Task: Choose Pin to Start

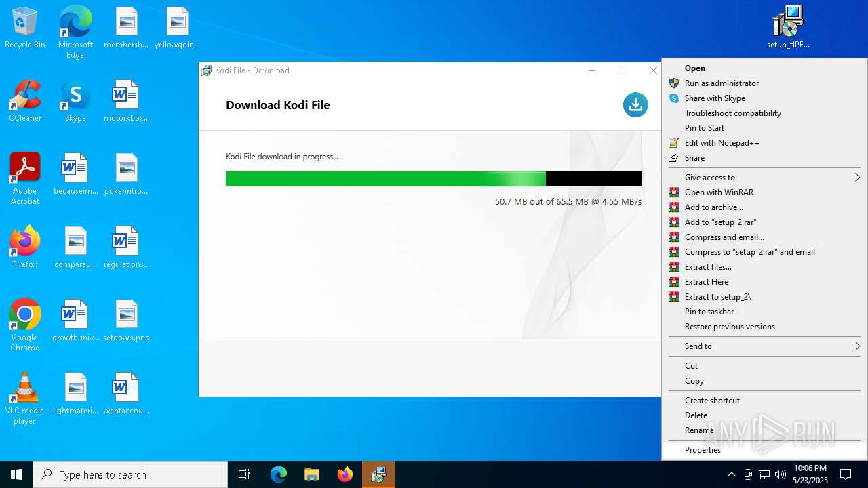Action: [x=764, y=128]
